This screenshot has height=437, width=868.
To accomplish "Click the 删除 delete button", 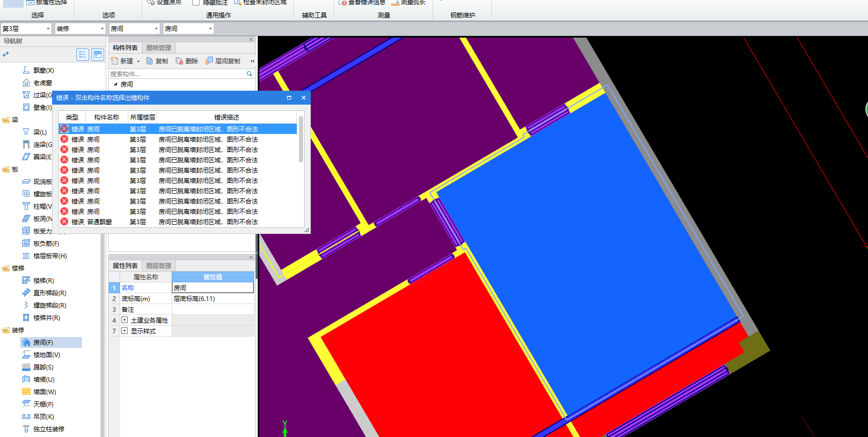I will pos(187,61).
